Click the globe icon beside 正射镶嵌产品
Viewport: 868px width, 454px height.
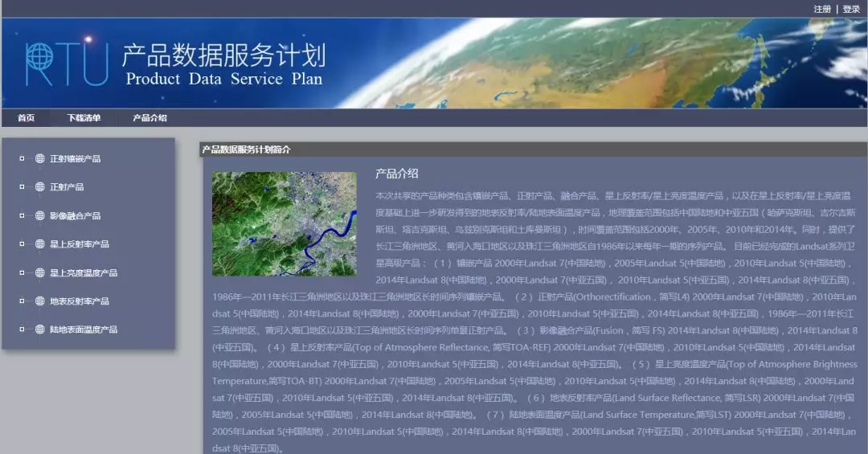tap(40, 158)
